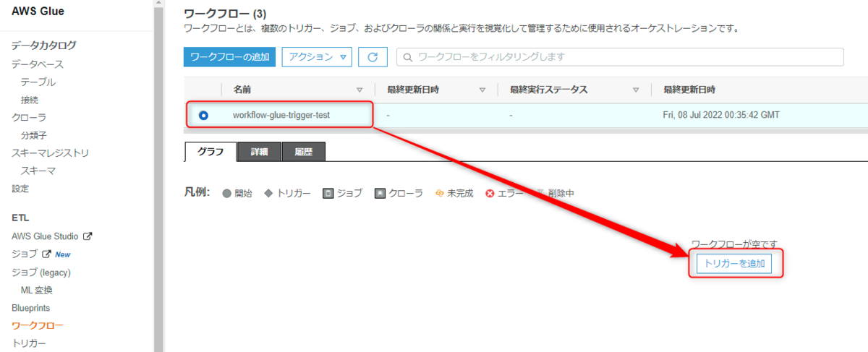This screenshot has width=868, height=352.
Task: Click the データカタログ section heading
Action: coord(44,46)
